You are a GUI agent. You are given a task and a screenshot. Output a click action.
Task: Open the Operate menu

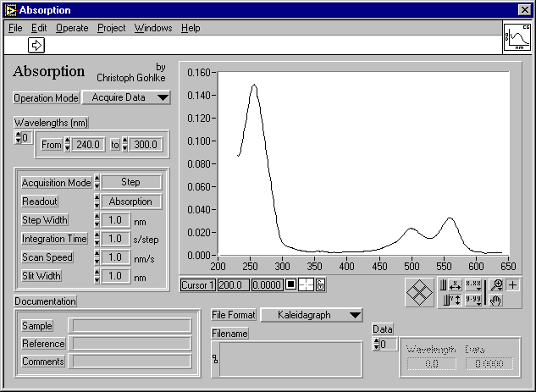point(72,28)
